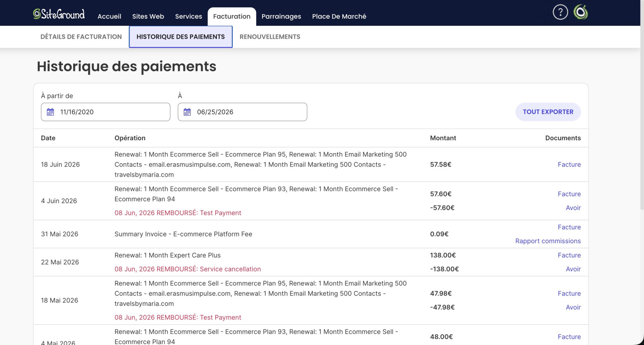Screen dimensions: 644x345
Task: Open Facture for 22 Mai 2026
Action: [x=569, y=255]
